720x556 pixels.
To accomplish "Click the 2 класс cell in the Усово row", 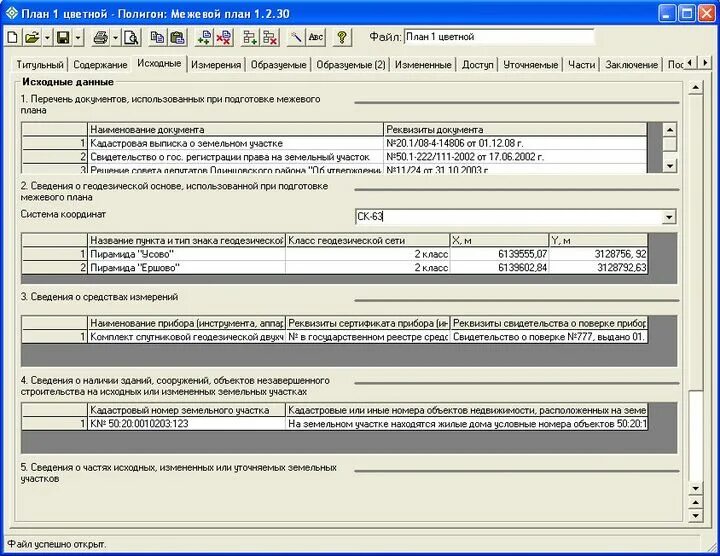I will (x=368, y=254).
